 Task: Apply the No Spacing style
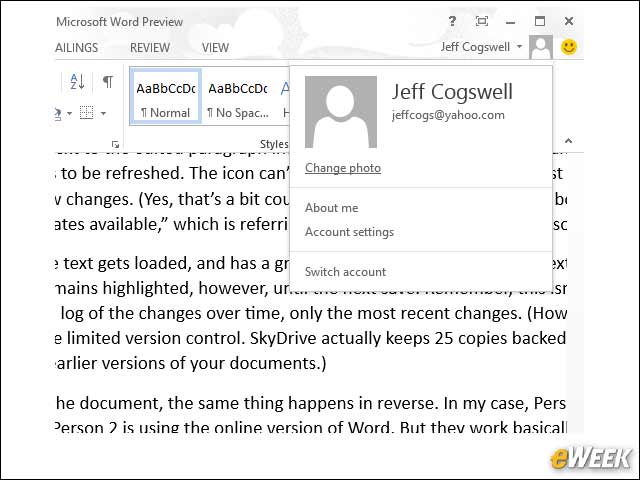(x=238, y=96)
